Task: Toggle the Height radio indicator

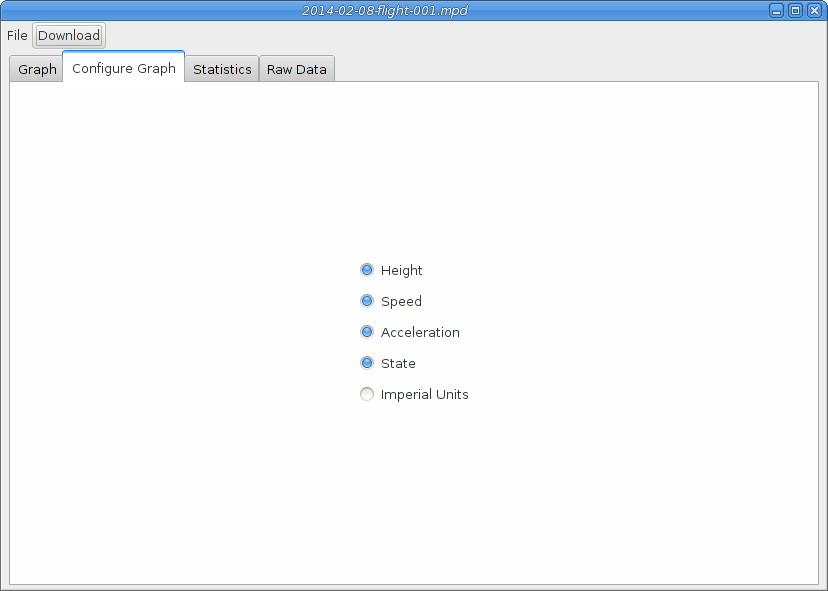Action: 367,270
